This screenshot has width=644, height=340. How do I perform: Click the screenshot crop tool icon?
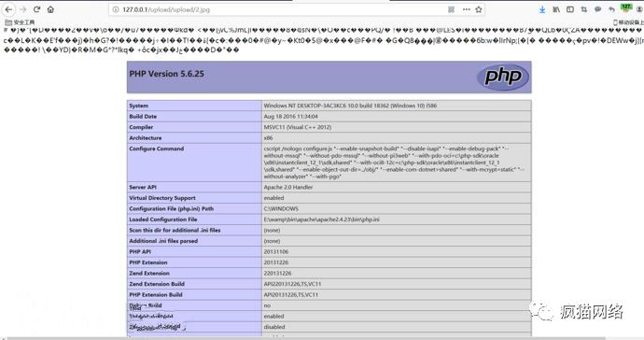(x=584, y=9)
